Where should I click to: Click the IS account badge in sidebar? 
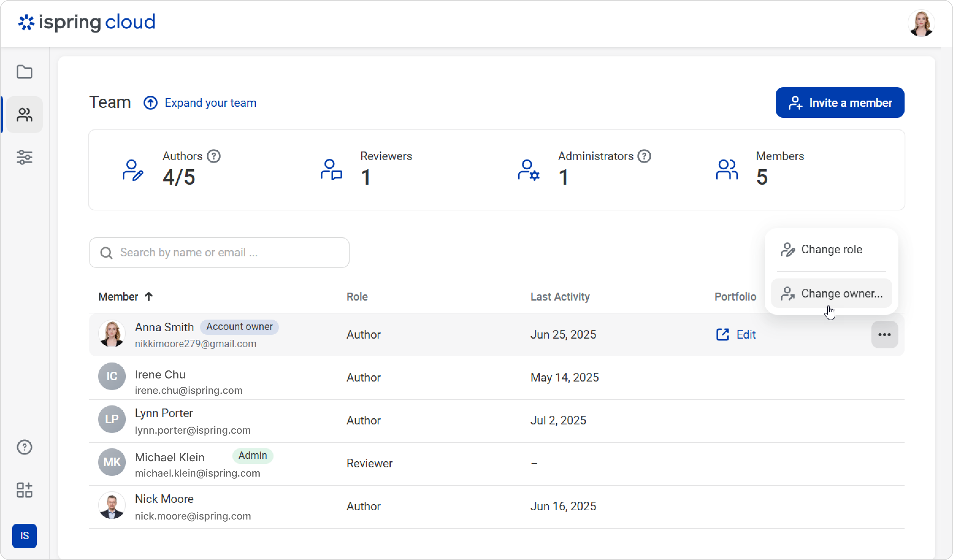point(25,536)
